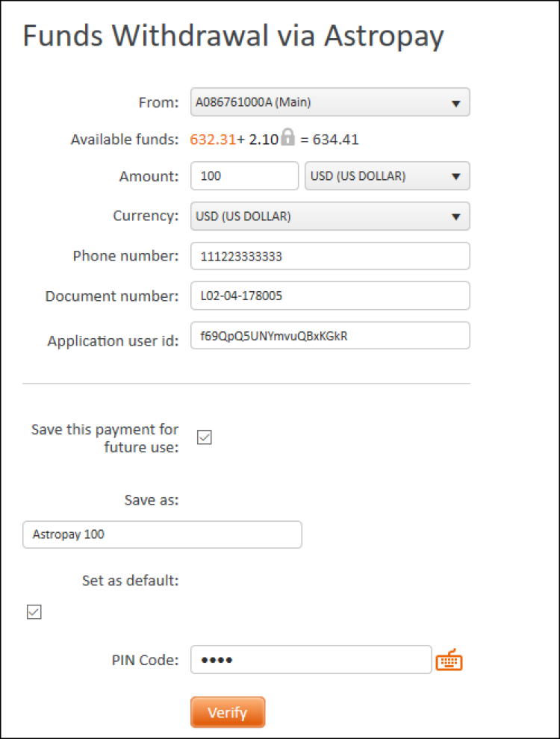Screen dimensions: 560x739
Task: Click the Application user id field
Action: (330, 336)
